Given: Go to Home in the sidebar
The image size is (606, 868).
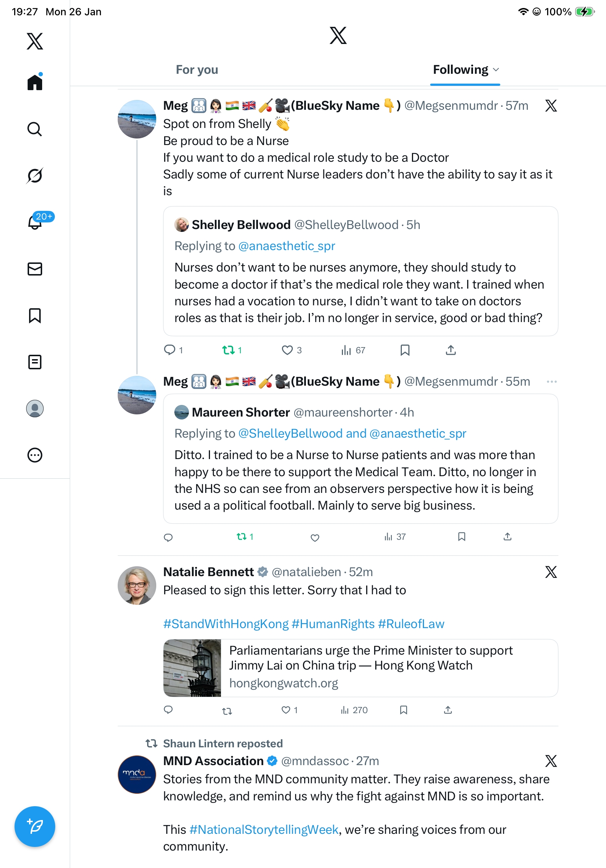Looking at the screenshot, I should tap(35, 82).
